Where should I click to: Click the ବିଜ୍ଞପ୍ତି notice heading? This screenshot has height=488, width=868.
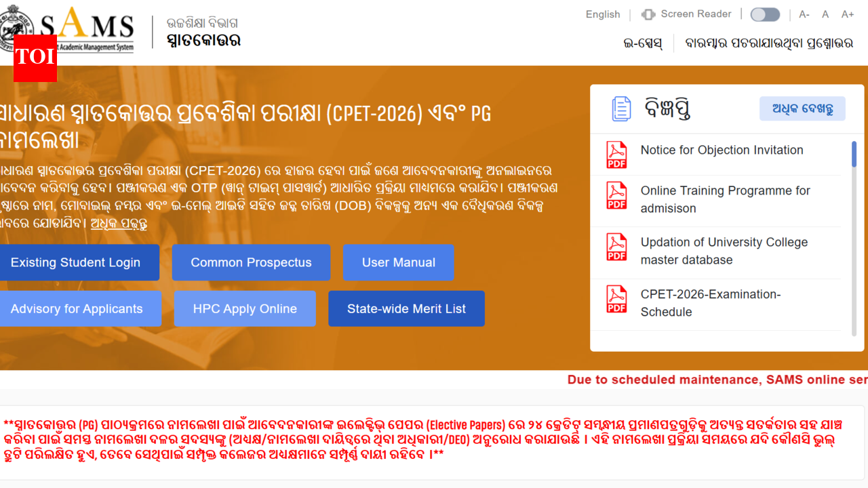667,108
